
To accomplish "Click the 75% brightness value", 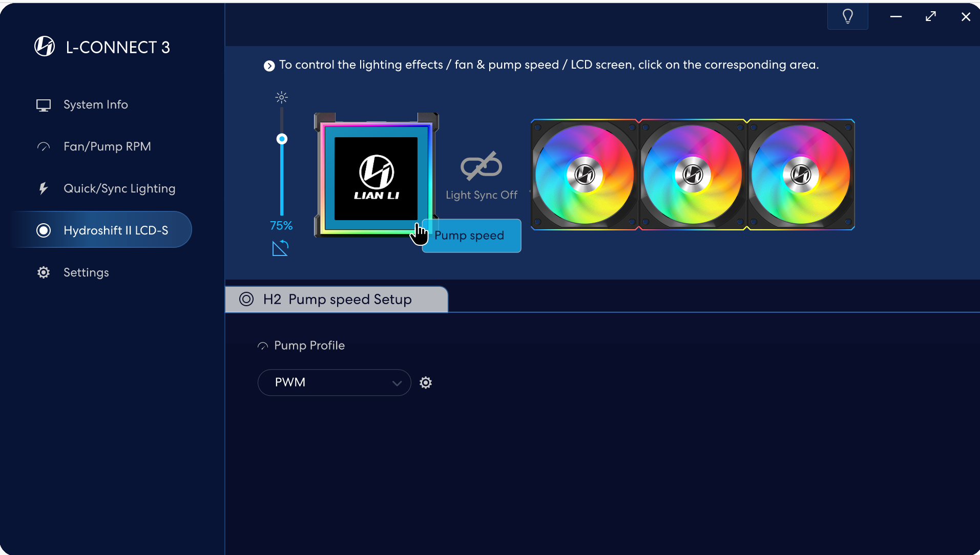I will [x=281, y=226].
